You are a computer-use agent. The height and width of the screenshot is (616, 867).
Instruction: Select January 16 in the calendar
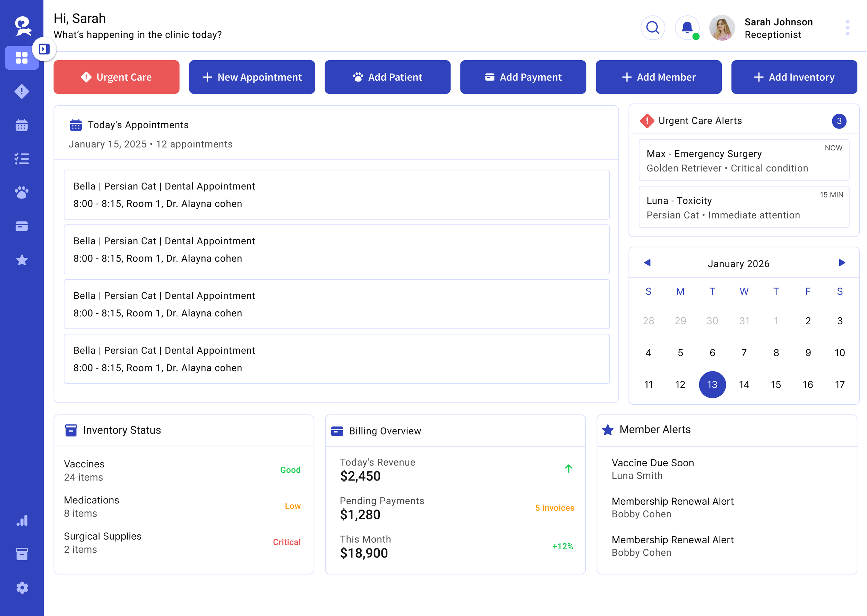click(807, 385)
